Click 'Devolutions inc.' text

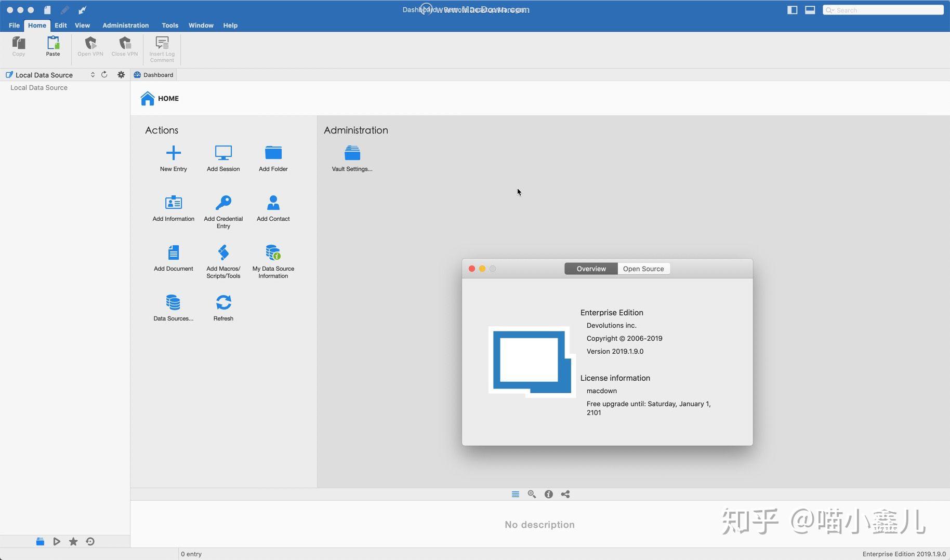(x=611, y=325)
